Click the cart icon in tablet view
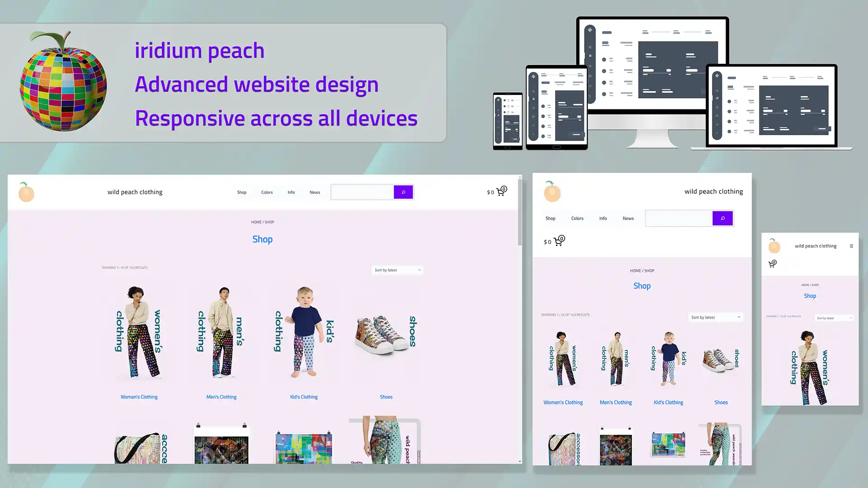 [558, 241]
